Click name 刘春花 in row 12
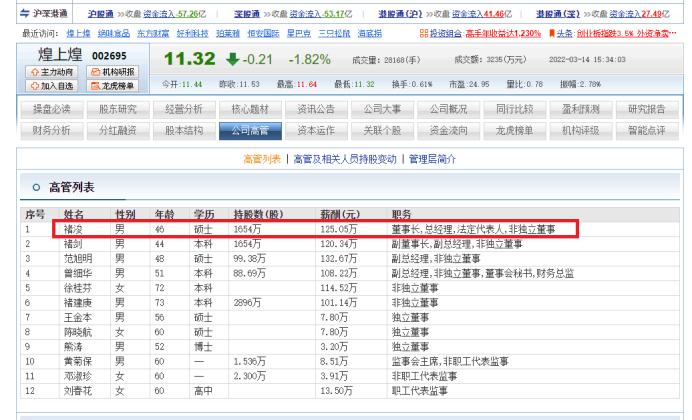The width and height of the screenshot is (692, 420). click(x=78, y=391)
